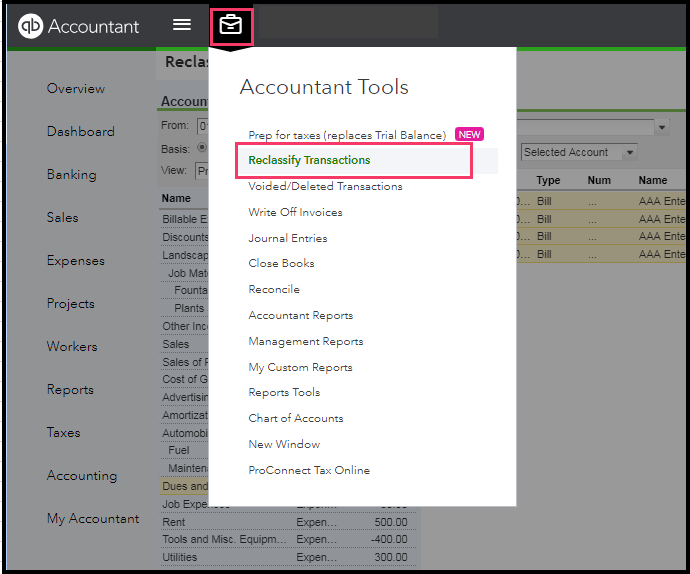Select Chart of Accounts in tools menu
This screenshot has width=690, height=574.
tap(296, 418)
